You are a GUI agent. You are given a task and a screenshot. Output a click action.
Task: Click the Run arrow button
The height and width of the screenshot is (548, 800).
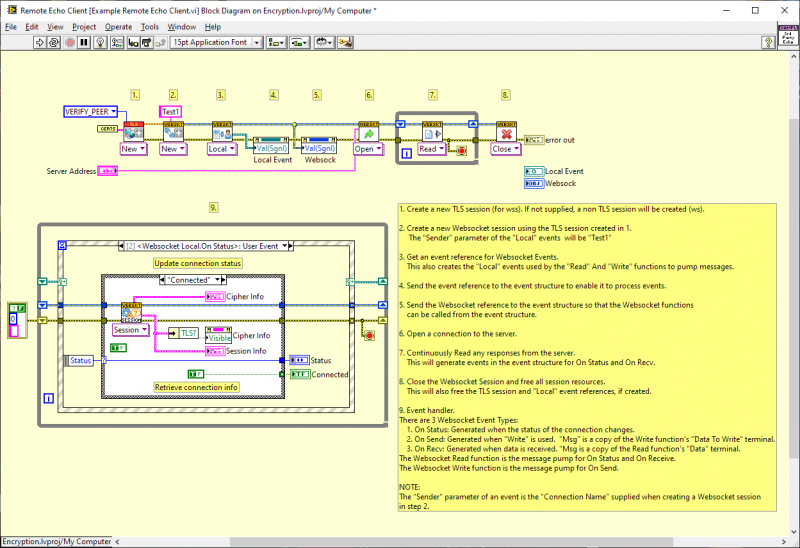(x=40, y=43)
